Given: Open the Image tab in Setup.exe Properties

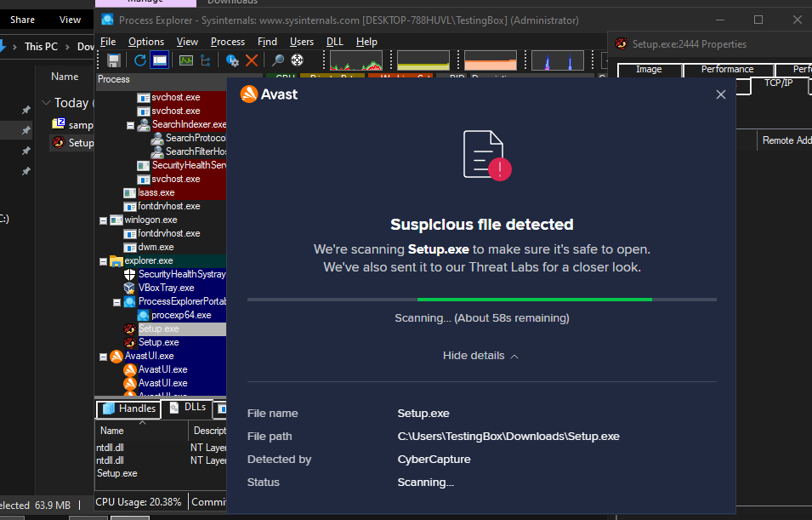Looking at the screenshot, I should [650, 70].
